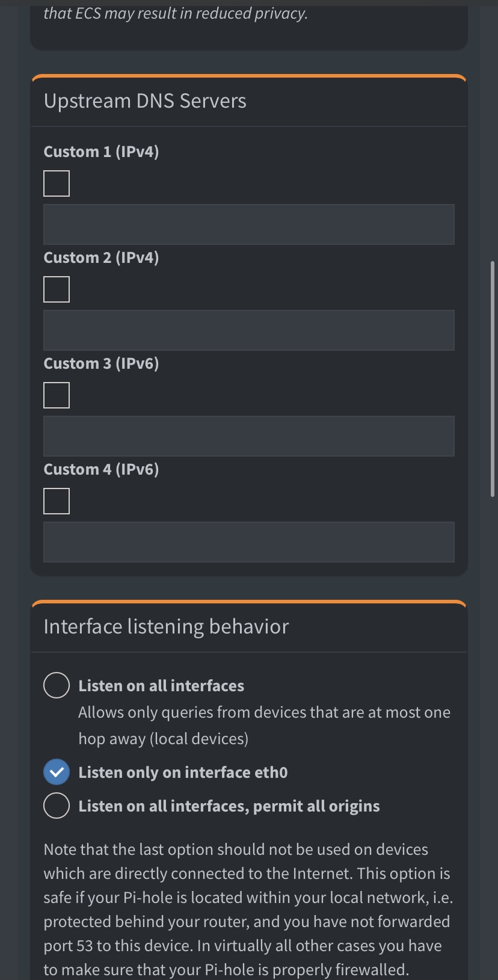Click the 'Custom 2 (IPv4)' label text

point(101,257)
